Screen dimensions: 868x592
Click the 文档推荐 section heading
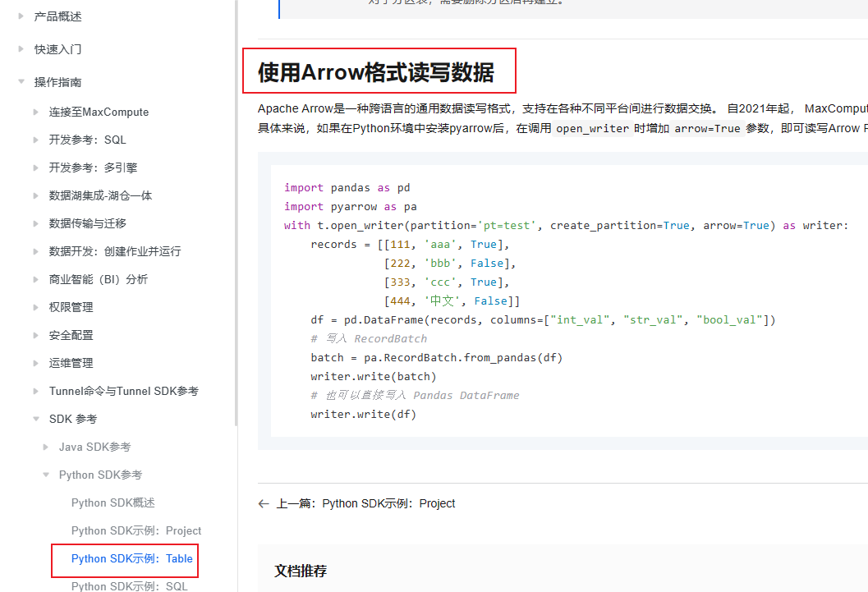(x=301, y=571)
